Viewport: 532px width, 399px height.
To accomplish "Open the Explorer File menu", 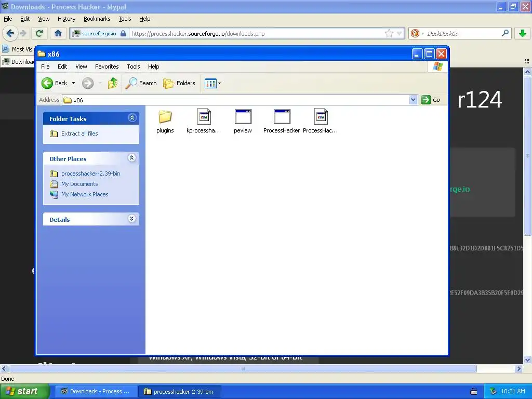I will pos(45,66).
